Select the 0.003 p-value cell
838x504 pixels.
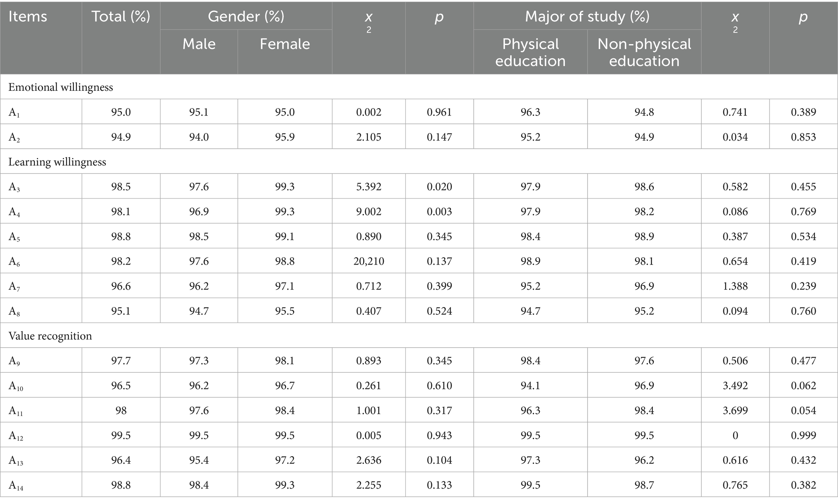point(439,211)
